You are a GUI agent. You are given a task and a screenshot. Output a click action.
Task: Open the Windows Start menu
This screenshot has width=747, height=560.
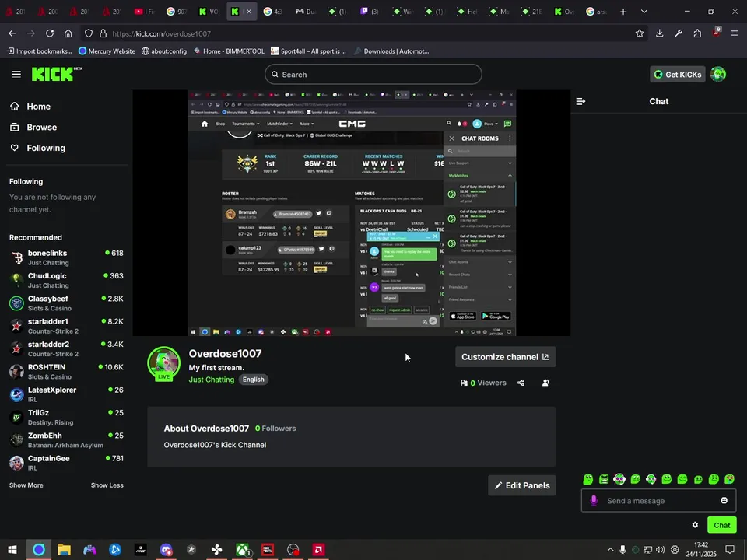[12, 550]
